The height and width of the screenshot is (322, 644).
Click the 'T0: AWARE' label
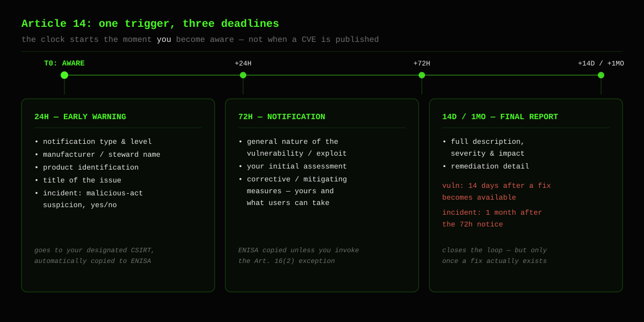pos(64,63)
